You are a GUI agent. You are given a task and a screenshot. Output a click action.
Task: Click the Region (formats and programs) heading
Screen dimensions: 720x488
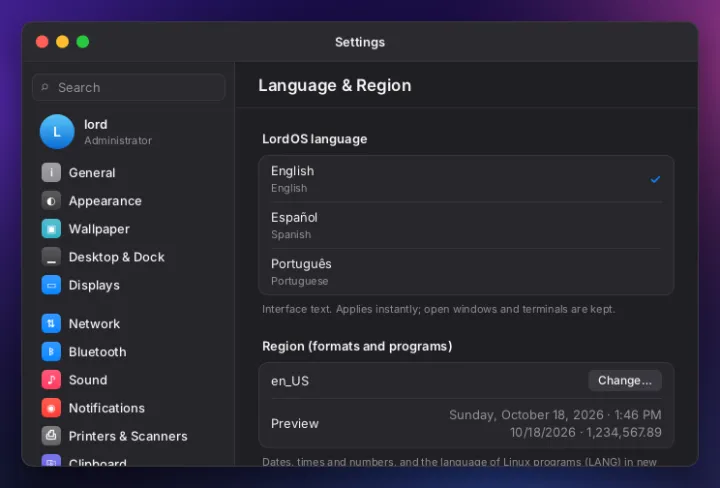(357, 346)
